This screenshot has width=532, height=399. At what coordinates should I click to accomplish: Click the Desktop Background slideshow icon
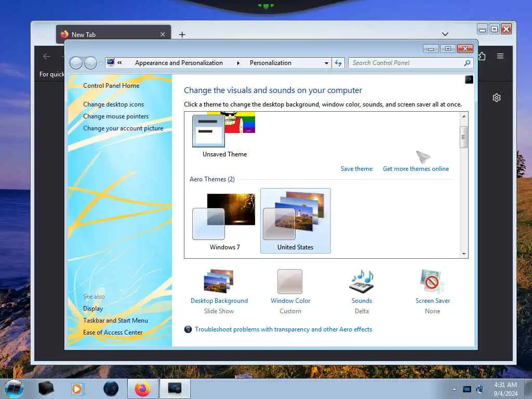[x=219, y=281]
